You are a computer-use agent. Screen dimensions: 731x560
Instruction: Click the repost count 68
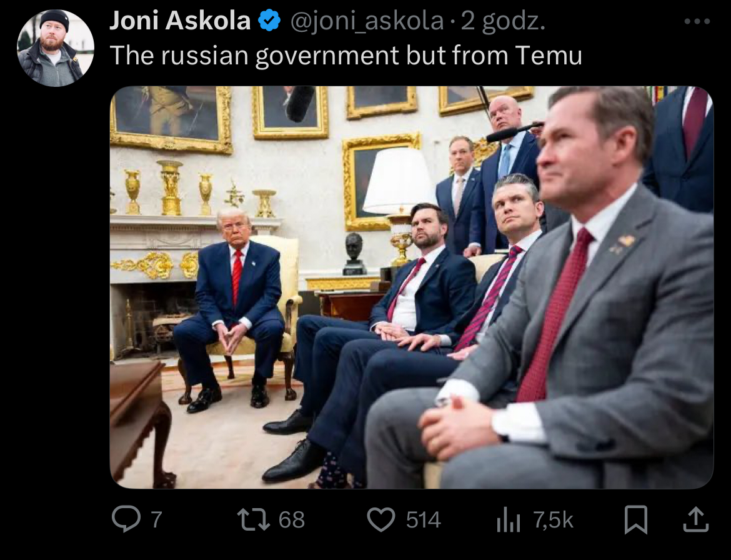291,519
